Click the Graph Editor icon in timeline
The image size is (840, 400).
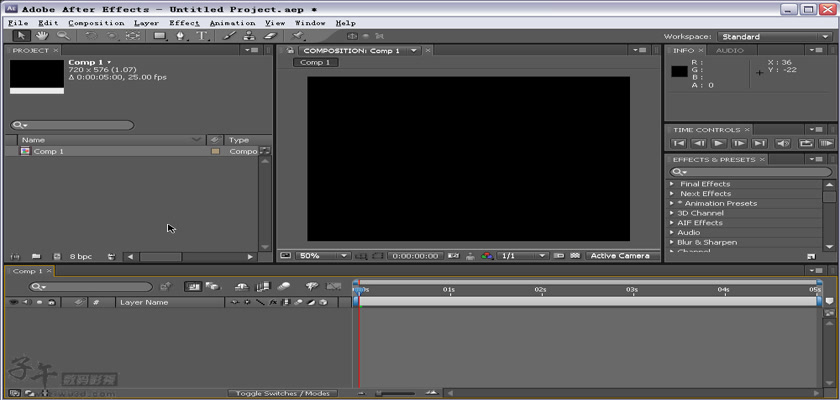pos(334,286)
